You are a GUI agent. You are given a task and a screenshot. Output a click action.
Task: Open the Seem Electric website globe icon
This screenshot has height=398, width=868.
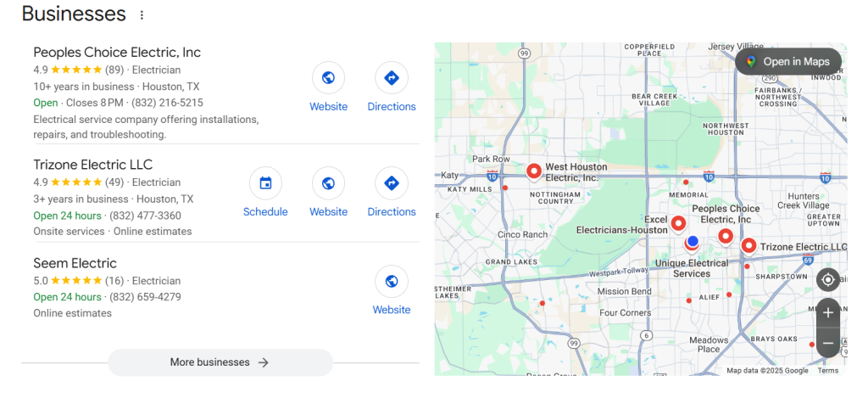392,281
